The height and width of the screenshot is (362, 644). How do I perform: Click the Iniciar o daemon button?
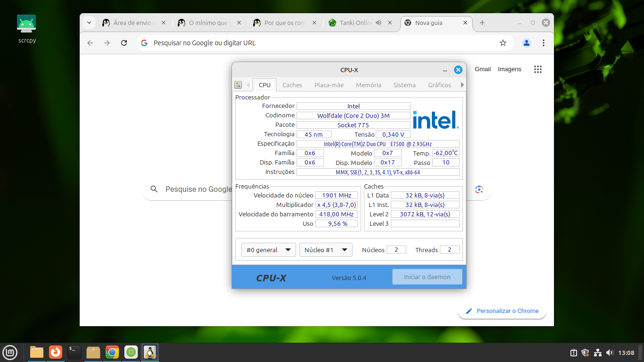click(427, 277)
